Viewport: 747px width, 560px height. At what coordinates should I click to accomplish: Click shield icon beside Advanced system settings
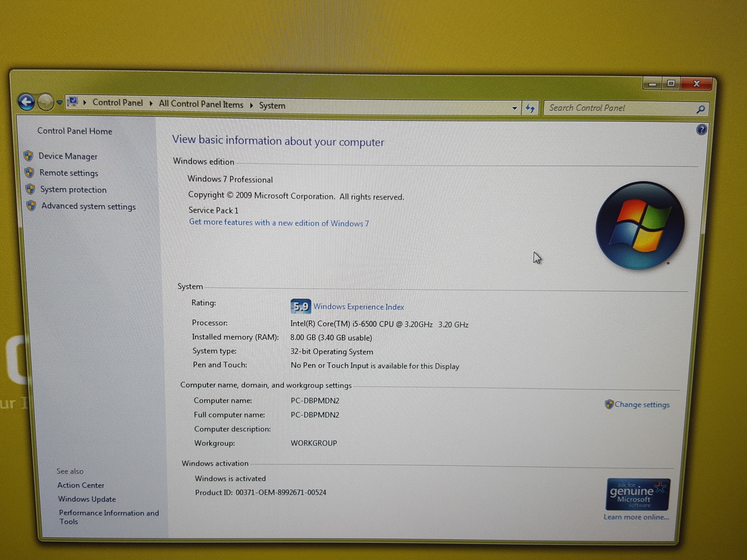pyautogui.click(x=31, y=206)
